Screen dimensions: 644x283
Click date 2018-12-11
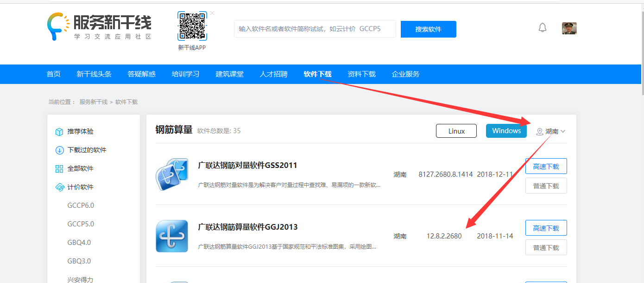click(x=495, y=175)
